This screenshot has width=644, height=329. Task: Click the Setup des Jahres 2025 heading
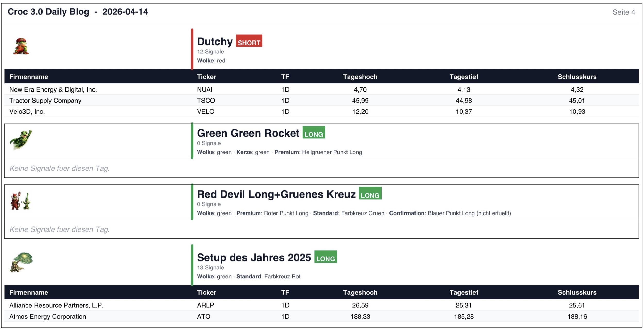(254, 258)
